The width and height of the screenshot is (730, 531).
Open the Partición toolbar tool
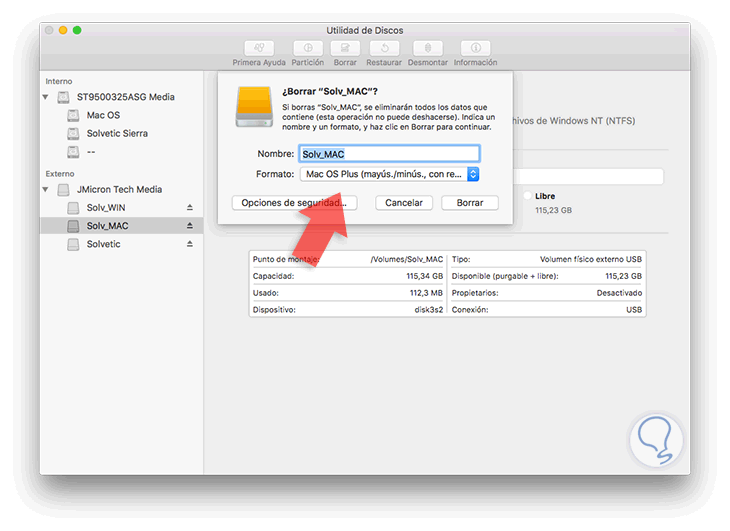coord(308,48)
